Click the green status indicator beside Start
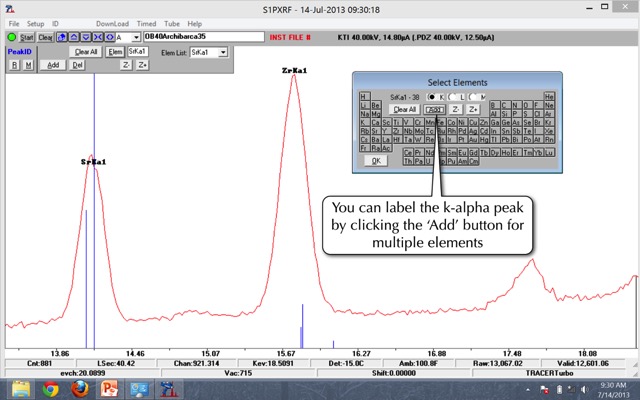Screen dimensions: 640x400 click(11, 37)
